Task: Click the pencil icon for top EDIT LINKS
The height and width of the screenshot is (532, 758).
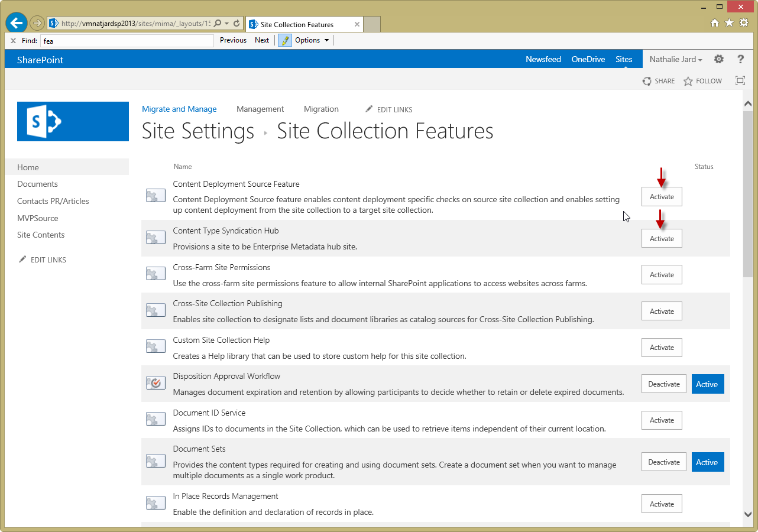Action: click(369, 109)
